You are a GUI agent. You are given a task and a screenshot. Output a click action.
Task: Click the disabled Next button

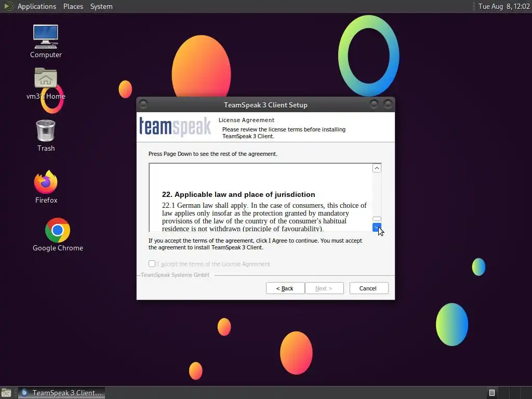coord(324,288)
